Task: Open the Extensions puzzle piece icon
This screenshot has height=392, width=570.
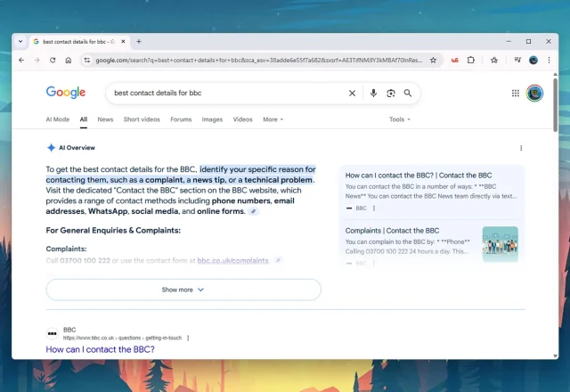Action: [x=471, y=61]
